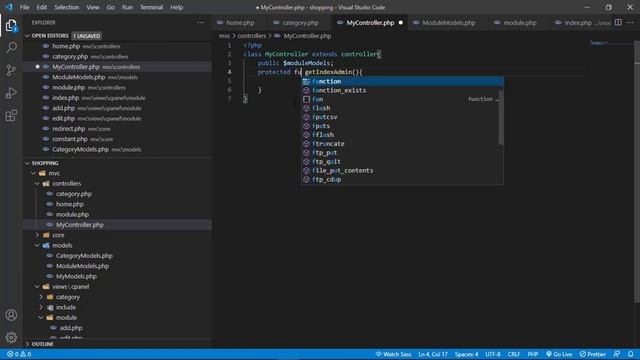This screenshot has width=640, height=360.
Task: Open editor more actions ellipsis
Action: click(630, 22)
